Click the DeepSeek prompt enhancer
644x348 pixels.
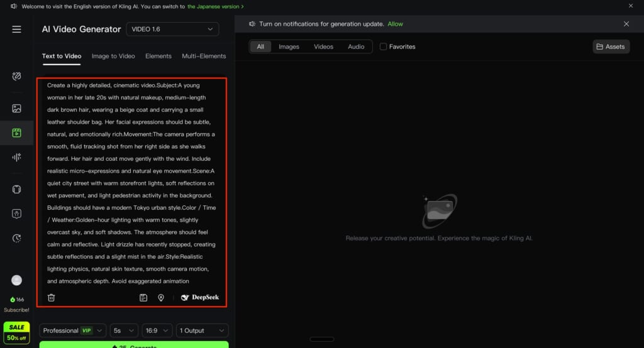coord(200,298)
